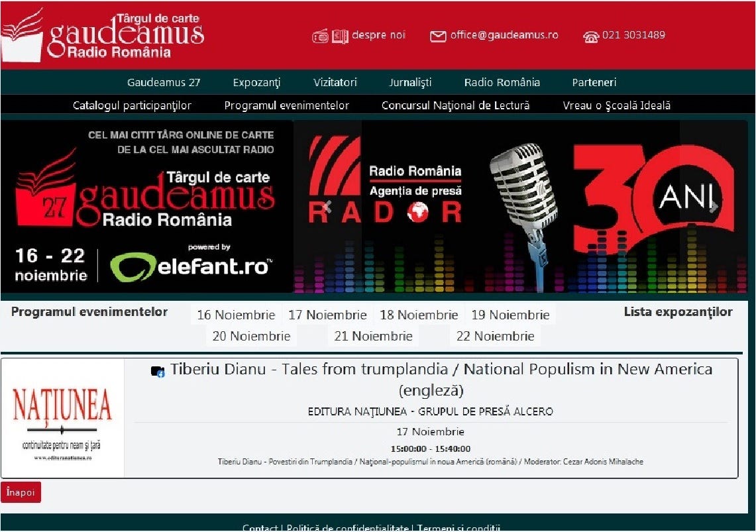The width and height of the screenshot is (756, 532).
Task: Click the Națiunea publisher logo thumbnail
Action: click(x=63, y=418)
